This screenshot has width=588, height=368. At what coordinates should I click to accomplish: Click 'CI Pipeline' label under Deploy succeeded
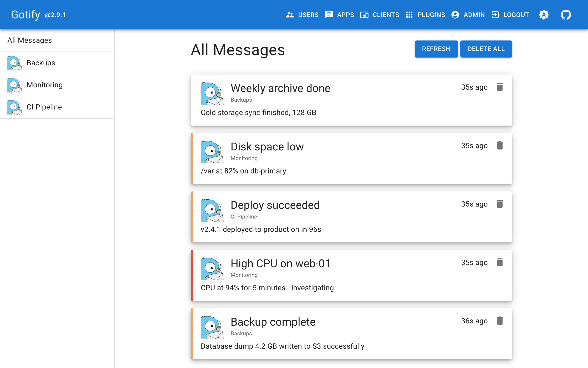tap(244, 217)
